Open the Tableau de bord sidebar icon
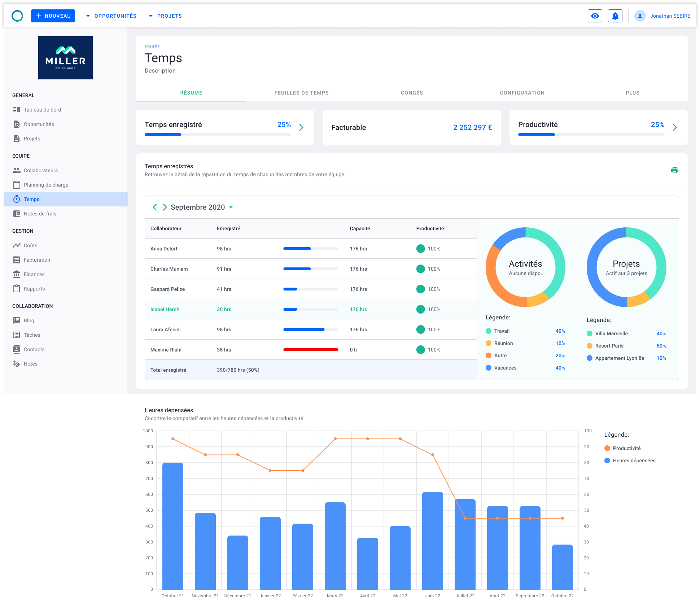The image size is (700, 607). (17, 110)
